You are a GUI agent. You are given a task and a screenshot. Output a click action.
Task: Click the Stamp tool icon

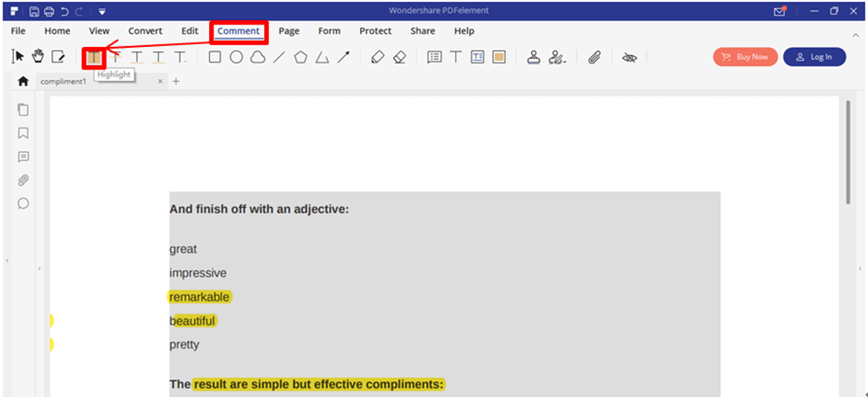[533, 57]
